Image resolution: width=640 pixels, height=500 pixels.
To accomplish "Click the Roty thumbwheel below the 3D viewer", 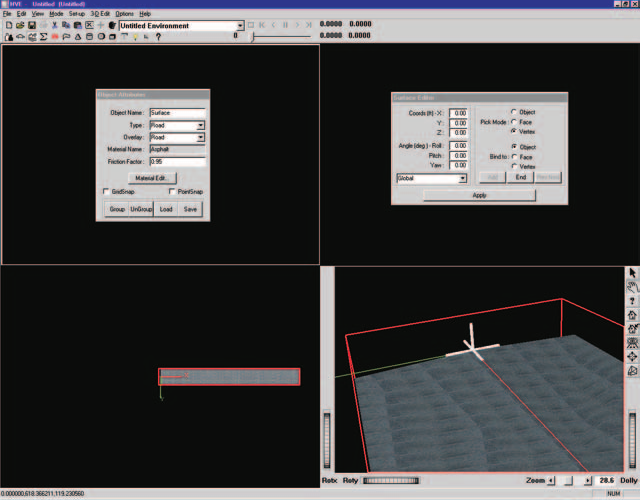I will point(391,480).
